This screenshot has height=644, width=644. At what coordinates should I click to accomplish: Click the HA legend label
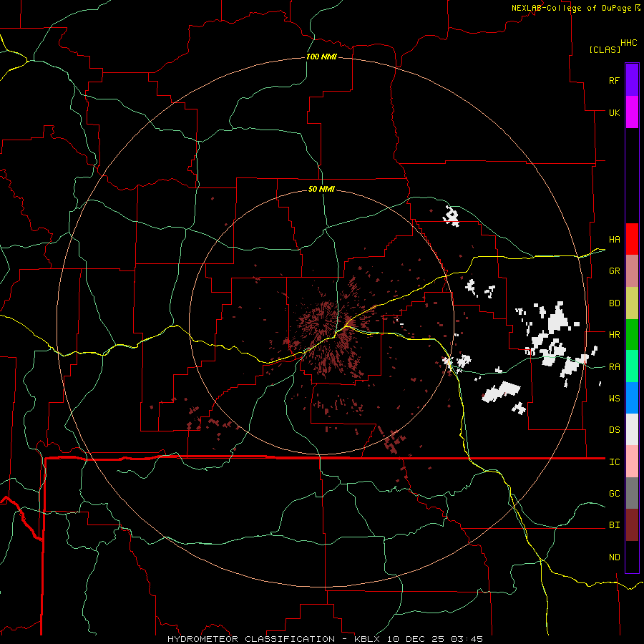pos(614,240)
